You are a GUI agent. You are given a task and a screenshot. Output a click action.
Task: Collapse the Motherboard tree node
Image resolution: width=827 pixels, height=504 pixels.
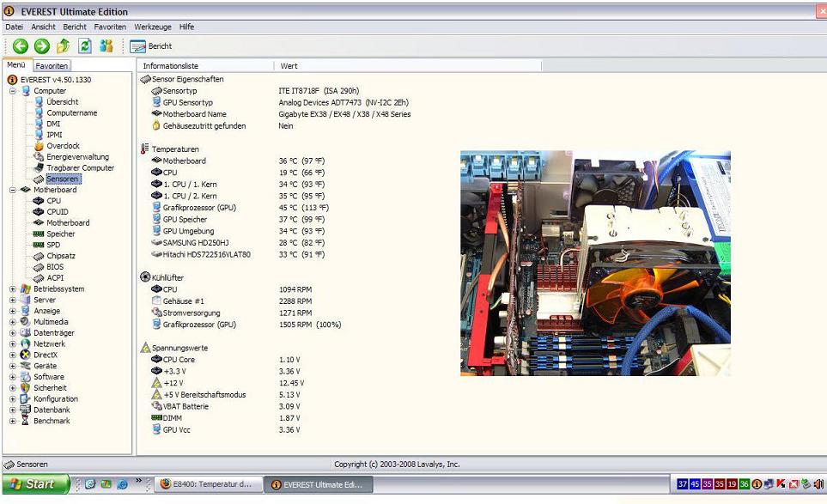coord(13,190)
